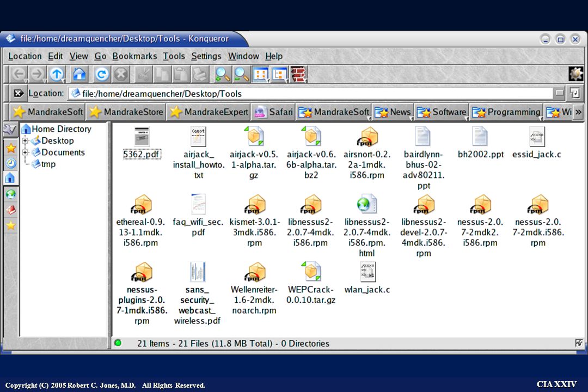Click the sidebar configure button at top

click(x=10, y=130)
